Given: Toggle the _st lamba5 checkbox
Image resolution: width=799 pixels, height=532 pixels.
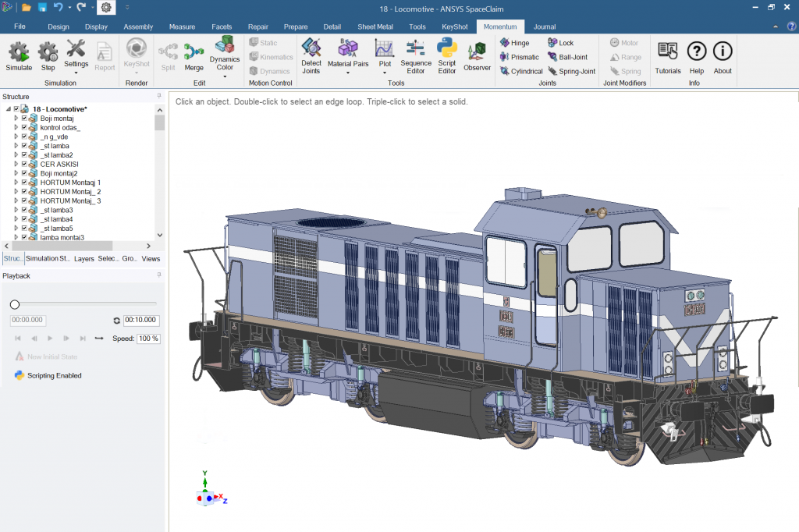Looking at the screenshot, I should (24, 229).
